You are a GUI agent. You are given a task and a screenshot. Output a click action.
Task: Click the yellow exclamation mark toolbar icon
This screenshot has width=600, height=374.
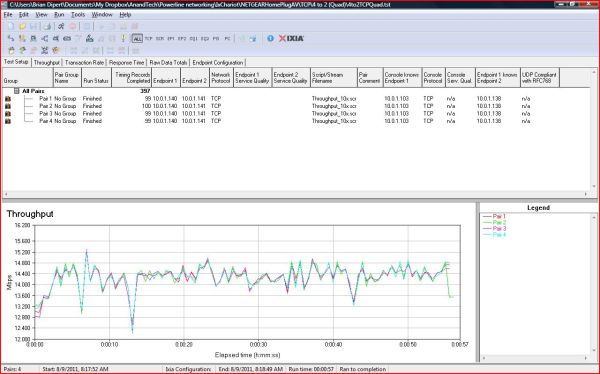pyautogui.click(x=123, y=38)
